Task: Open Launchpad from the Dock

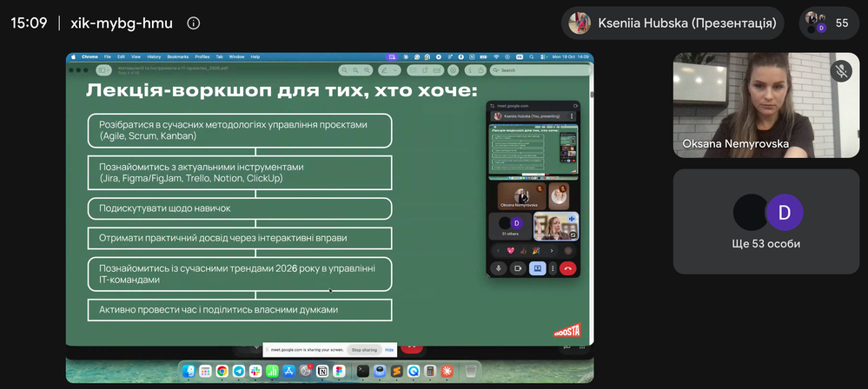Action: coord(205,372)
